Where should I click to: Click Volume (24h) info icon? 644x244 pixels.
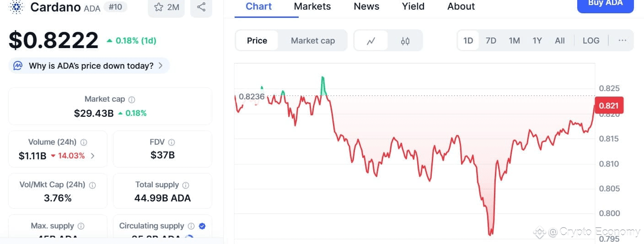pyautogui.click(x=84, y=142)
